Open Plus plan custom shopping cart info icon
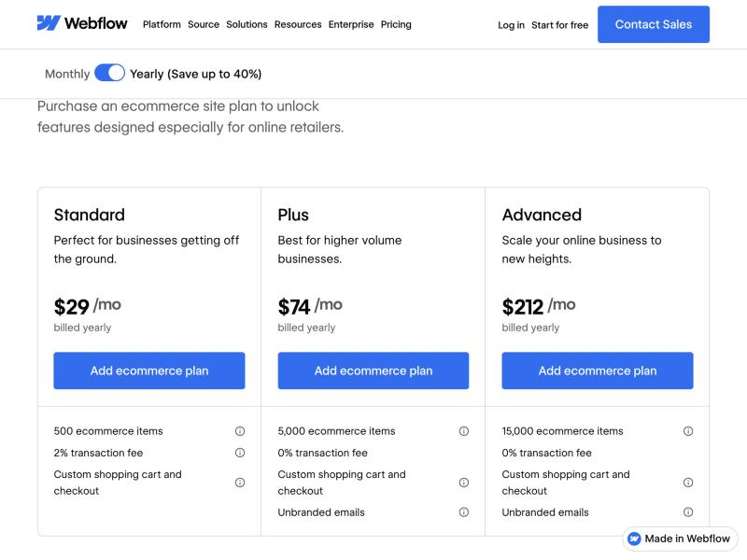Image resolution: width=747 pixels, height=560 pixels. coord(464,483)
